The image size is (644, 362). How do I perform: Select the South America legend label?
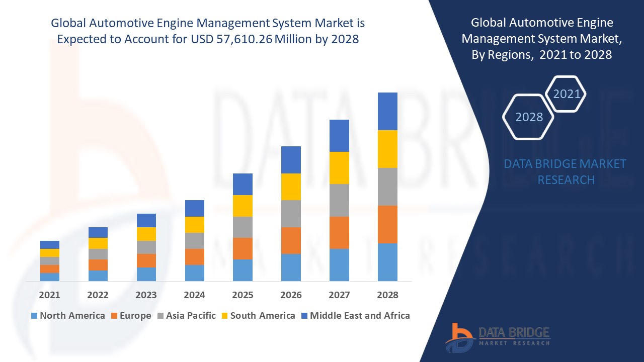[262, 316]
